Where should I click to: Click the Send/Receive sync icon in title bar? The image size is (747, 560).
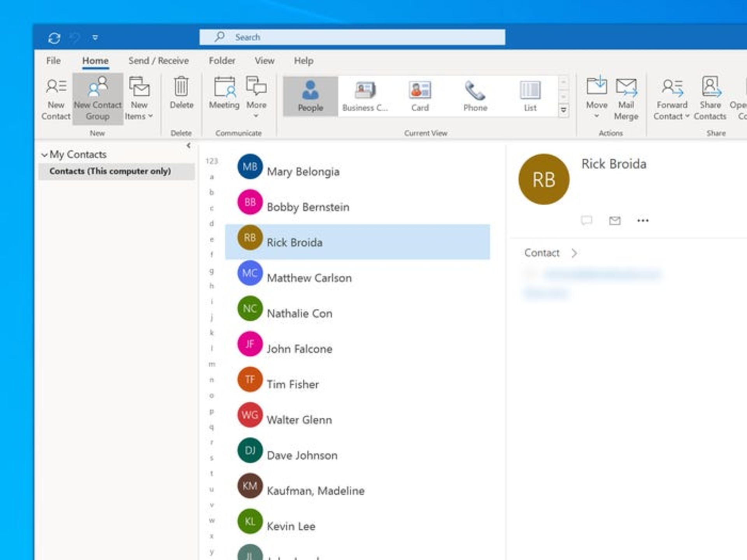(x=54, y=38)
